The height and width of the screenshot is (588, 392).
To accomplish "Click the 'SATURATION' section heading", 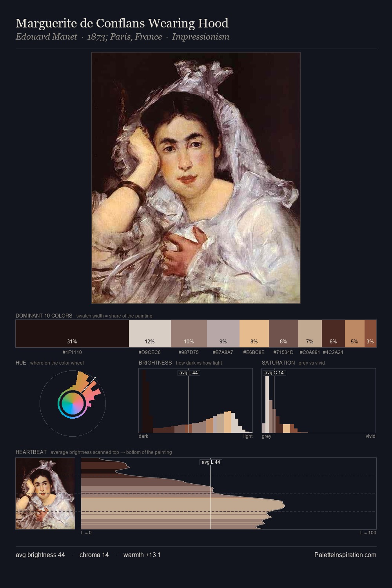I will tap(278, 363).
